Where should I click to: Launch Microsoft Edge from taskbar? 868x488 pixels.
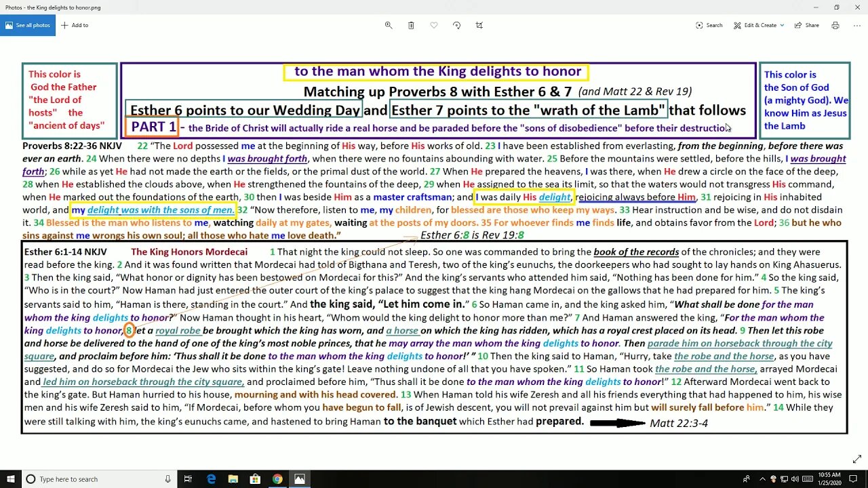pos(212,479)
